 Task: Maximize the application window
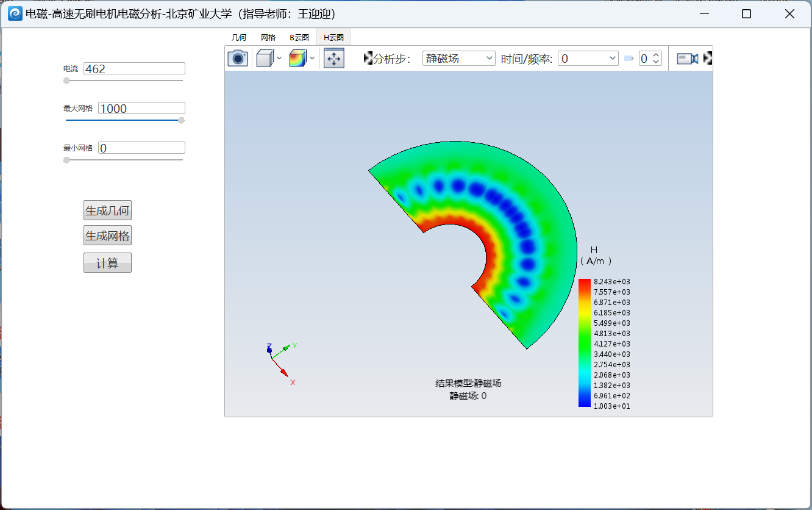[x=746, y=13]
